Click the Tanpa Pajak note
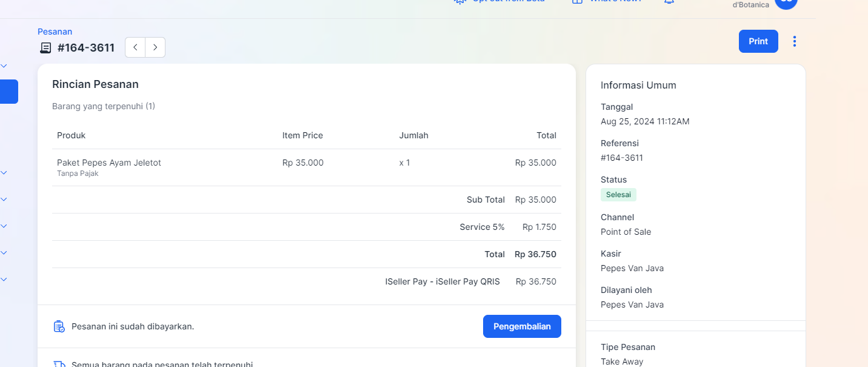This screenshot has width=868, height=367. (78, 173)
